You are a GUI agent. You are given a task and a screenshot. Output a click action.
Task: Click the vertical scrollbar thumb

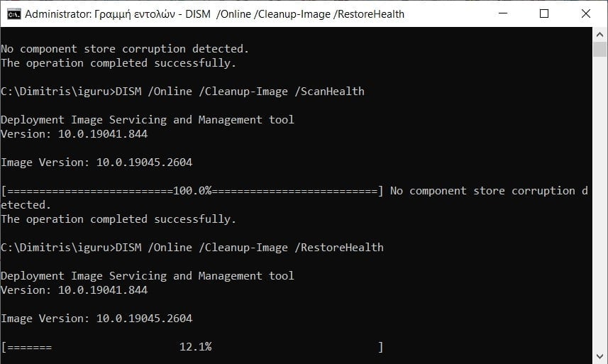(x=600, y=50)
